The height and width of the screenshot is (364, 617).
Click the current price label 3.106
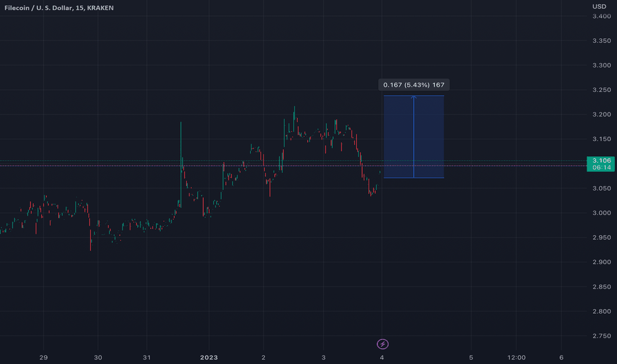[x=602, y=161]
